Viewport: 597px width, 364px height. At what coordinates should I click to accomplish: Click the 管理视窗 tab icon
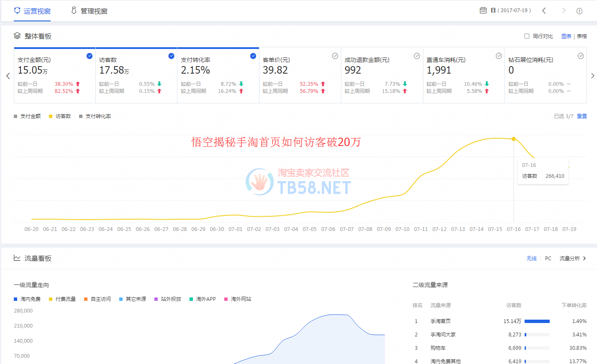(x=74, y=11)
